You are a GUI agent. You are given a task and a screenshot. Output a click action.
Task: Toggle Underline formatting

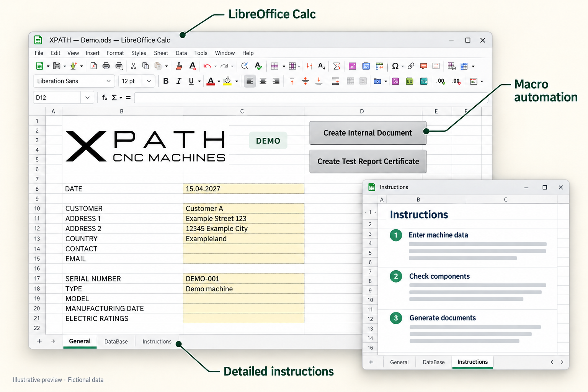191,81
